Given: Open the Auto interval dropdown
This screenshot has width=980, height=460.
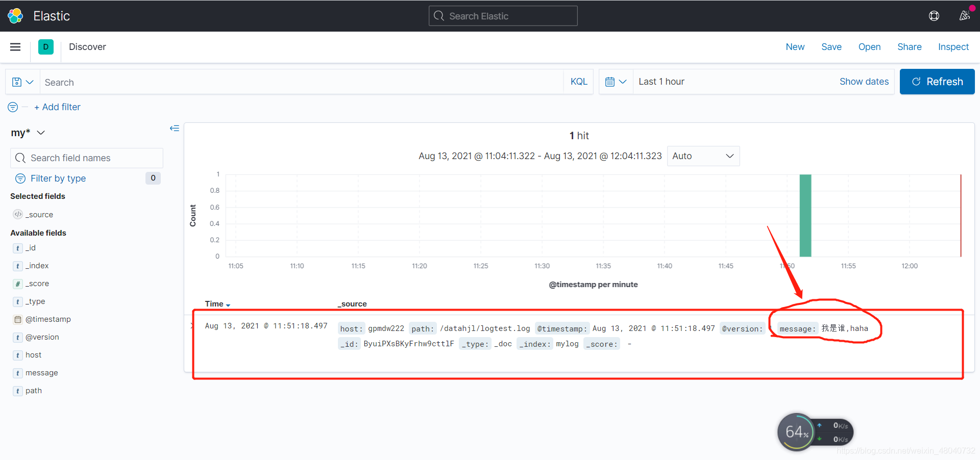Looking at the screenshot, I should coord(703,156).
